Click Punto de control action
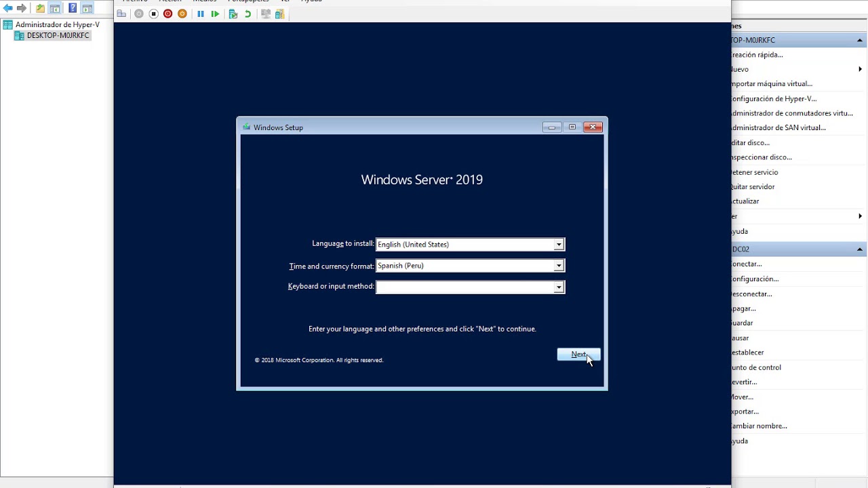 click(x=756, y=367)
